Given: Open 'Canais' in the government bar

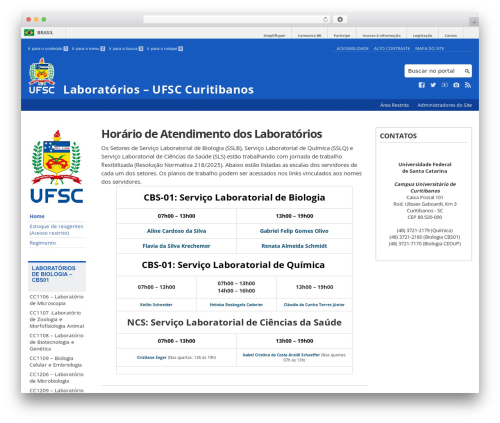Looking at the screenshot, I should tap(451, 36).
